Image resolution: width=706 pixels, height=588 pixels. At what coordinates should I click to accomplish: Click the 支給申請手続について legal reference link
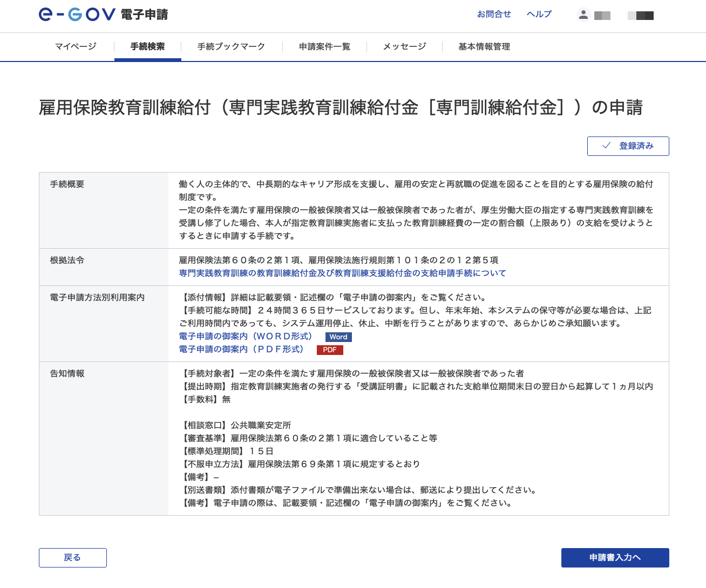click(x=342, y=273)
